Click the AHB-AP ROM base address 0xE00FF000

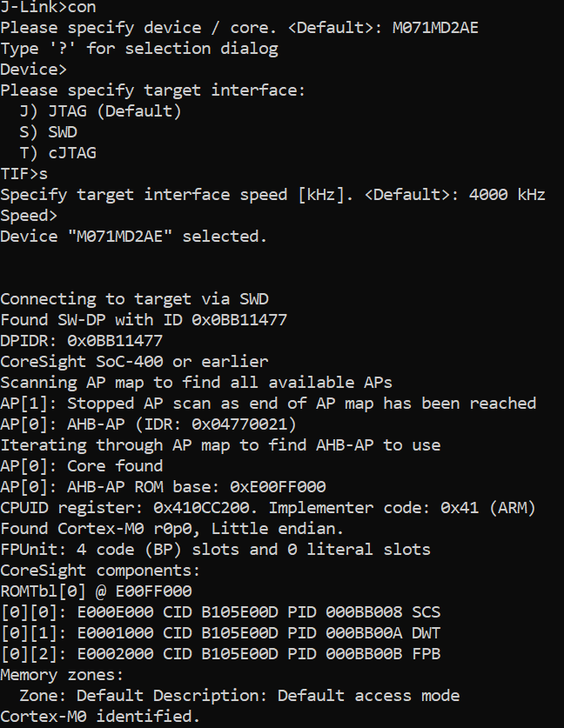pyautogui.click(x=278, y=487)
